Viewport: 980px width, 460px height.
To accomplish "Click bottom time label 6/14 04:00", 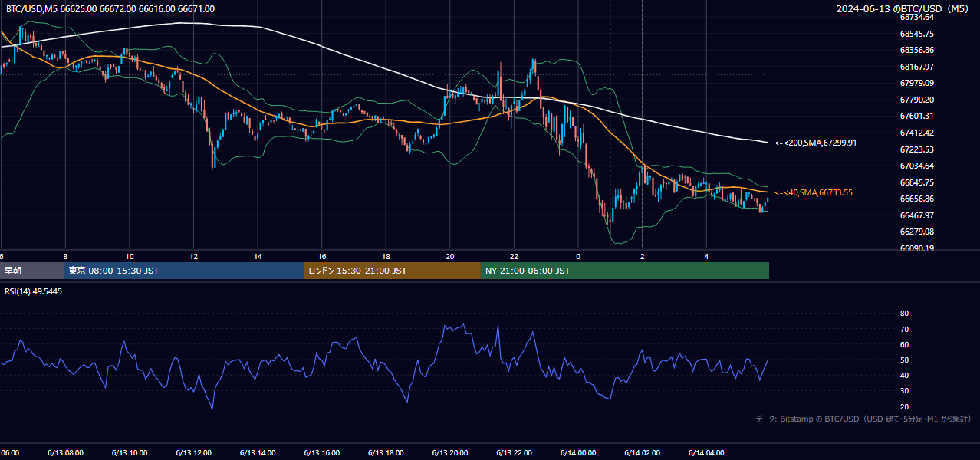I will click(706, 453).
